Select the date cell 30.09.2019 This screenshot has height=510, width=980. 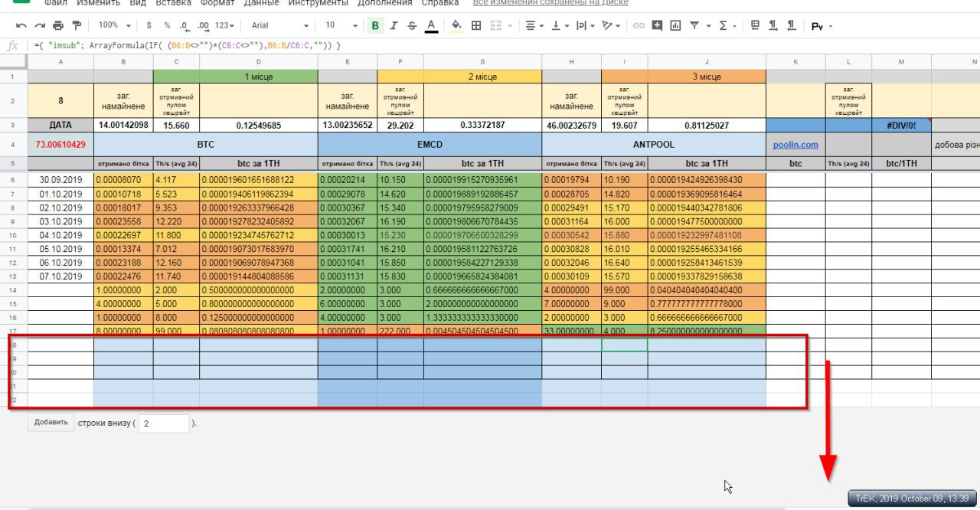pos(60,179)
